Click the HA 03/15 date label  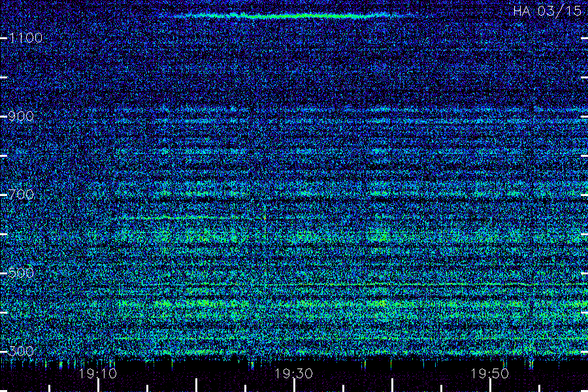pos(547,11)
